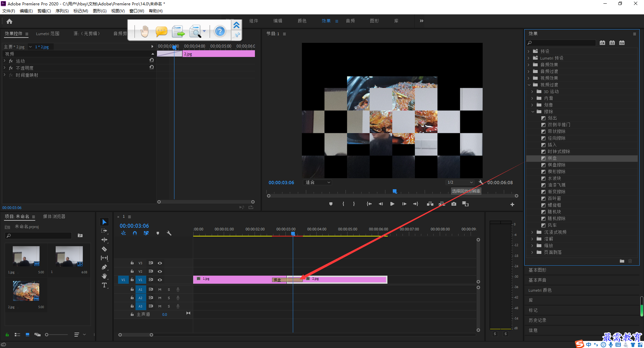
Task: Collapse the 视频过渡 folder
Action: point(529,85)
